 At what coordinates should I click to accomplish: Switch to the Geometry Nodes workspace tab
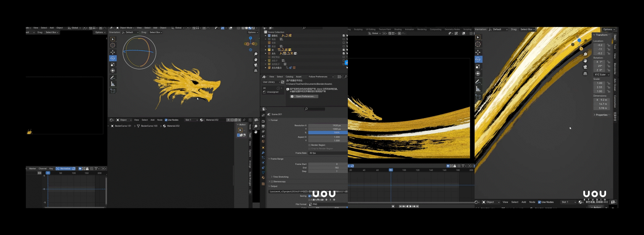[452, 30]
